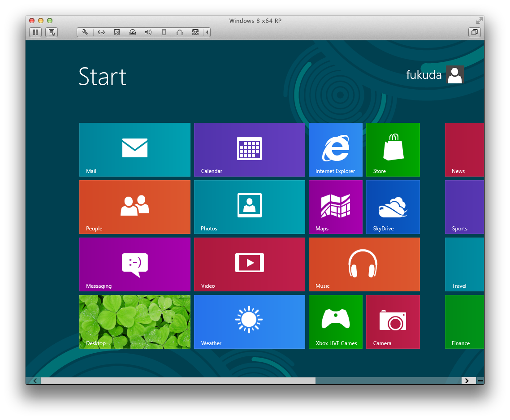This screenshot has width=510, height=420.
Task: Click the hard disk icon in toolbar
Action: coord(117,32)
